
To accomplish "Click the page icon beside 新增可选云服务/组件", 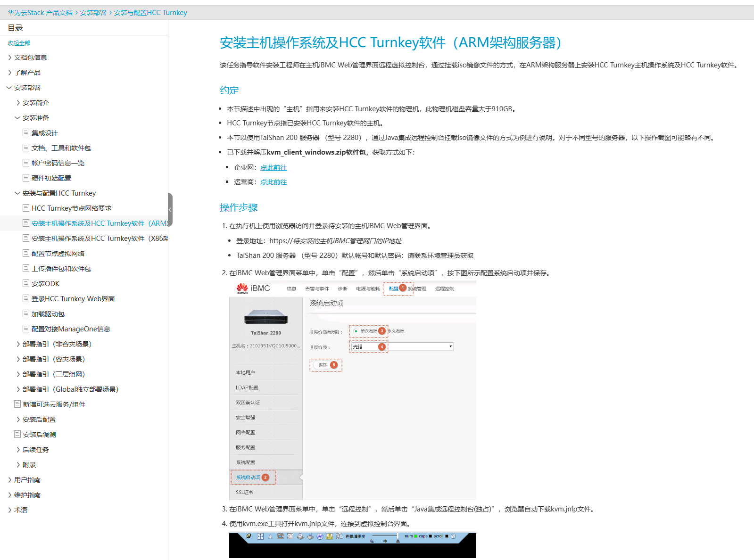I will (17, 404).
